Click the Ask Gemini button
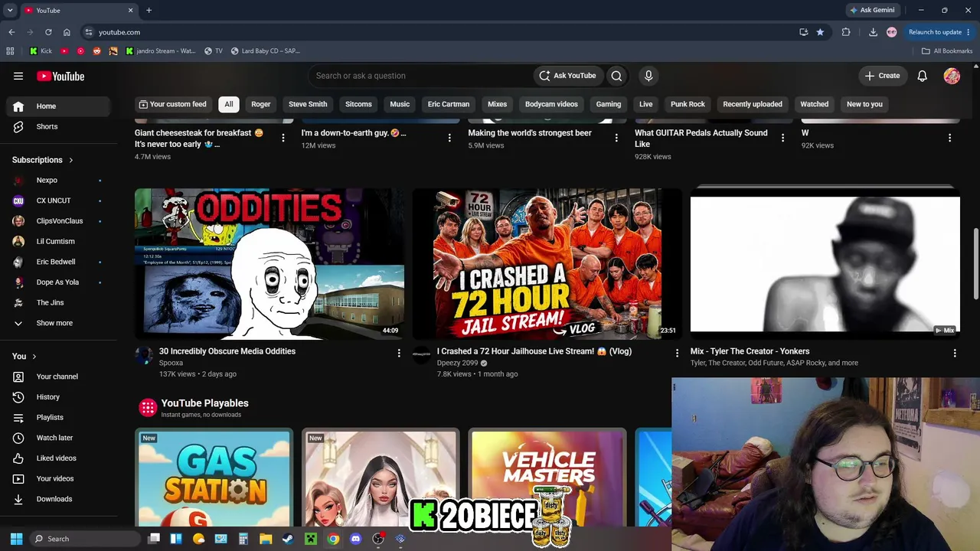This screenshot has width=980, height=551. (872, 10)
